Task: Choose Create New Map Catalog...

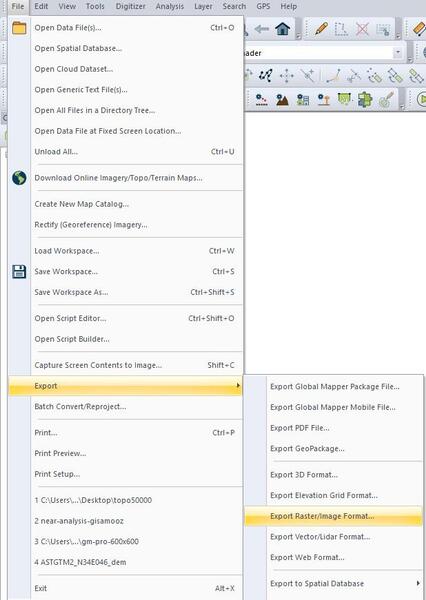Action: 125,204
